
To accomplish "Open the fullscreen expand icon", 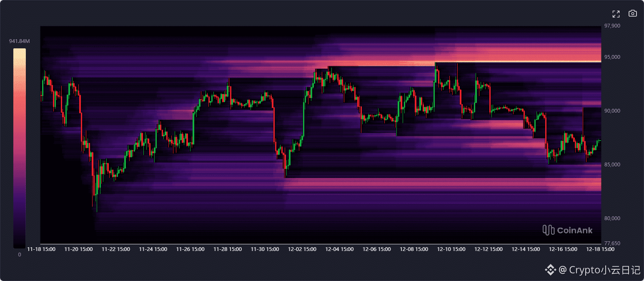I will click(x=616, y=14).
